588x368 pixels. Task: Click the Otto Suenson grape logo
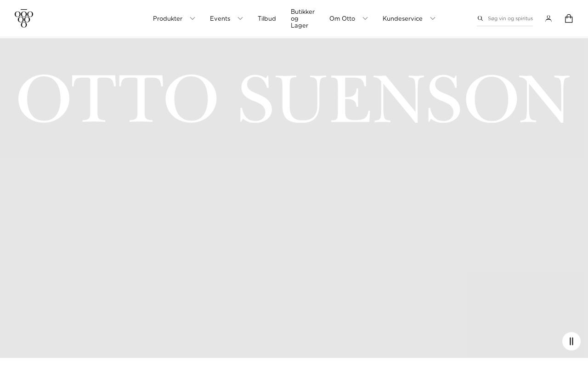pos(24,18)
